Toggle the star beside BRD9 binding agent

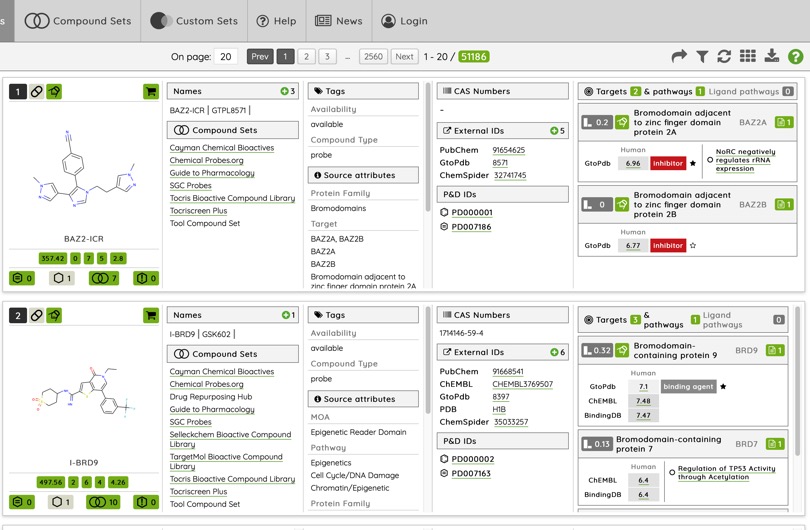(723, 386)
